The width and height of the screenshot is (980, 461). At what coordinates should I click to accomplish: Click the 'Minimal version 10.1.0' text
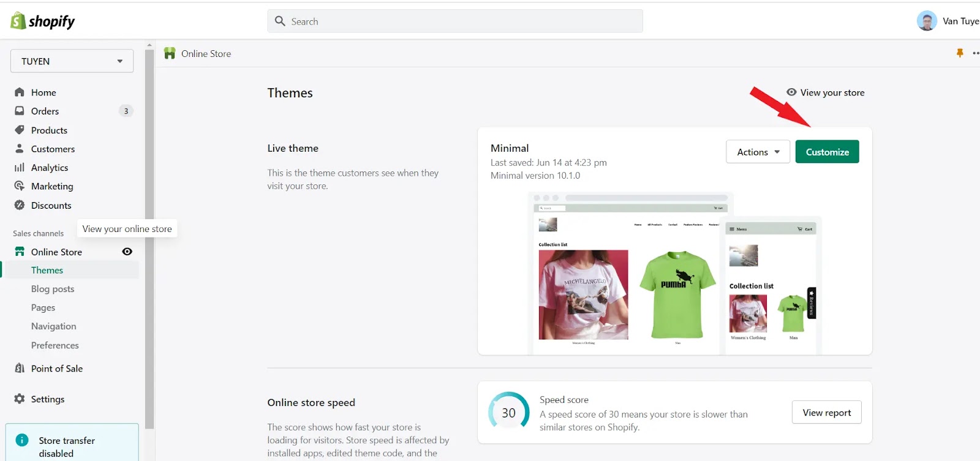(x=535, y=175)
